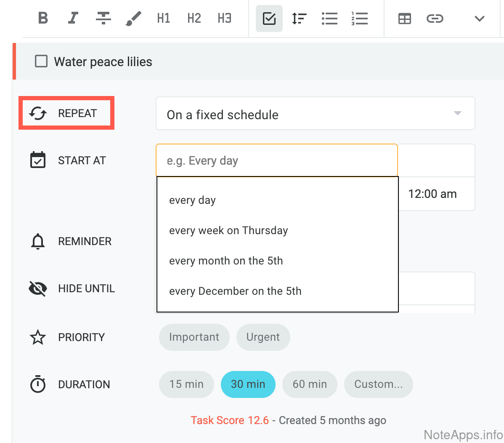Screen dimensions: 504x443
Task: Create a numbered list
Action: [x=360, y=19]
